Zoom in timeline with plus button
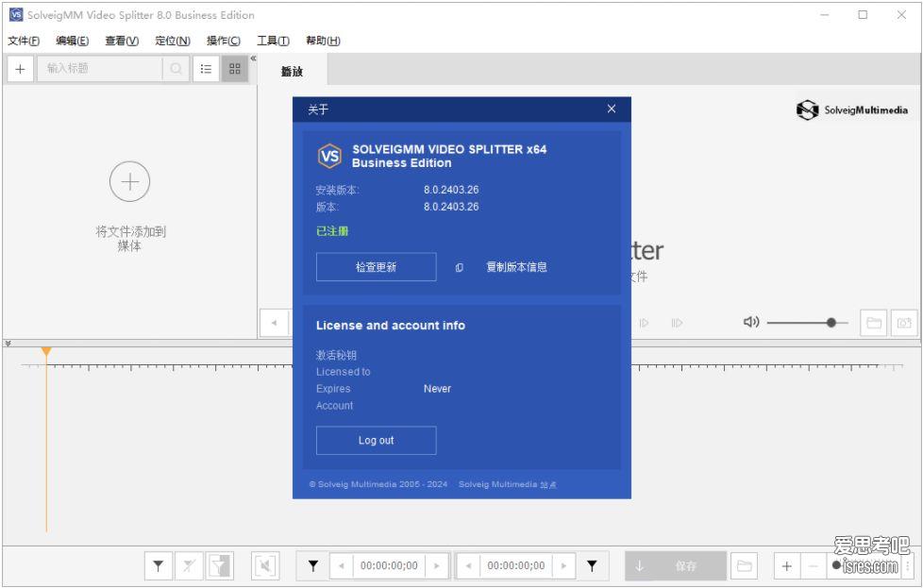 coord(787,565)
